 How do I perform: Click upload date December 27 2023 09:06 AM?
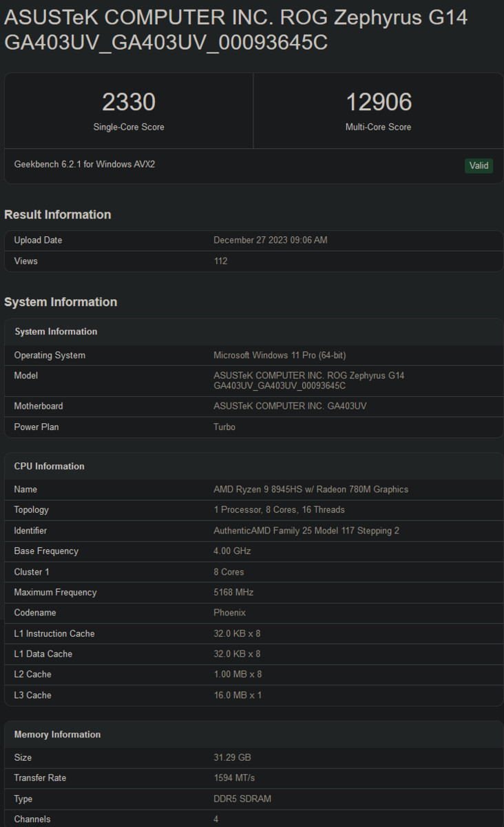pyautogui.click(x=271, y=241)
